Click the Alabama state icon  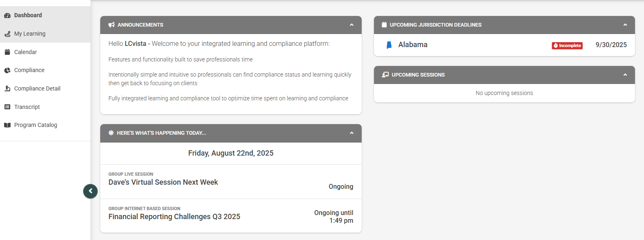tap(389, 45)
